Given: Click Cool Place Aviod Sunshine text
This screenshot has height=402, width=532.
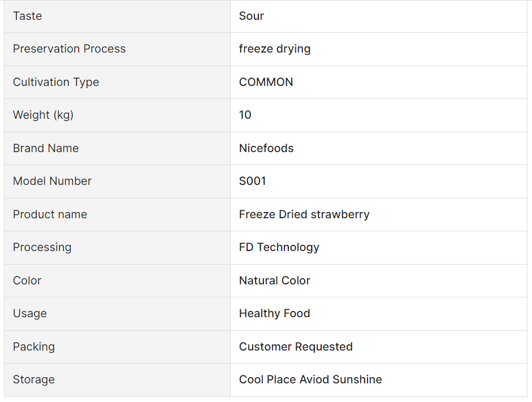Looking at the screenshot, I should click(x=310, y=379).
